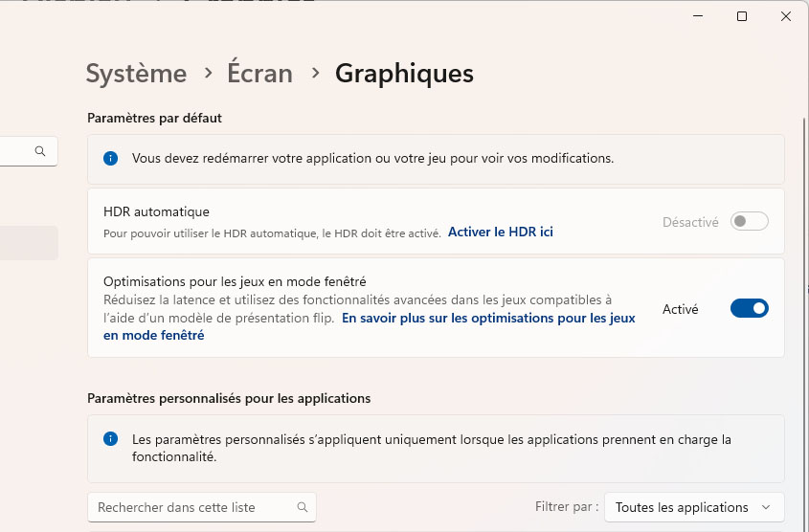Image resolution: width=809 pixels, height=532 pixels.
Task: Click chevron arrow between Système and Écran
Action: tap(208, 73)
